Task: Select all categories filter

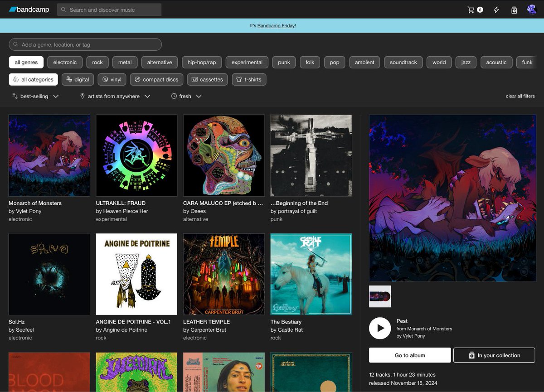Action: tap(33, 79)
